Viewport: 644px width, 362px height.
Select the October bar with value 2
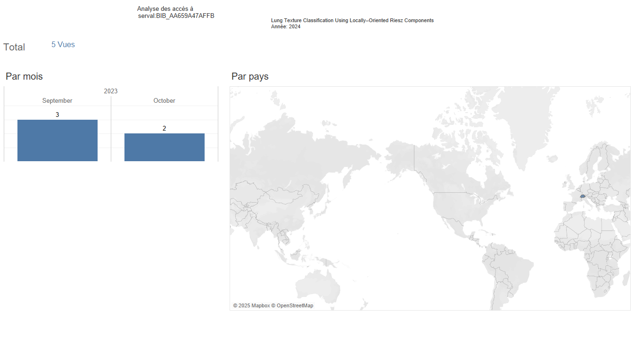coord(165,148)
